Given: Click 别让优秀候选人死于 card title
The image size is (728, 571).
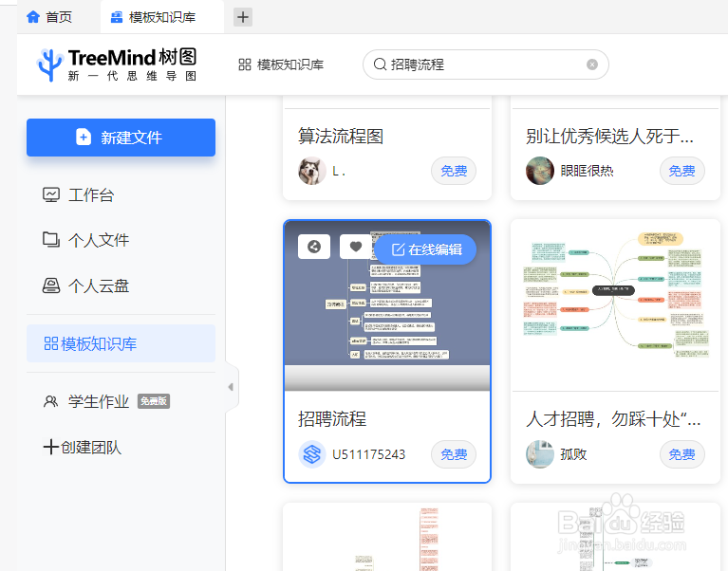Looking at the screenshot, I should click(609, 137).
